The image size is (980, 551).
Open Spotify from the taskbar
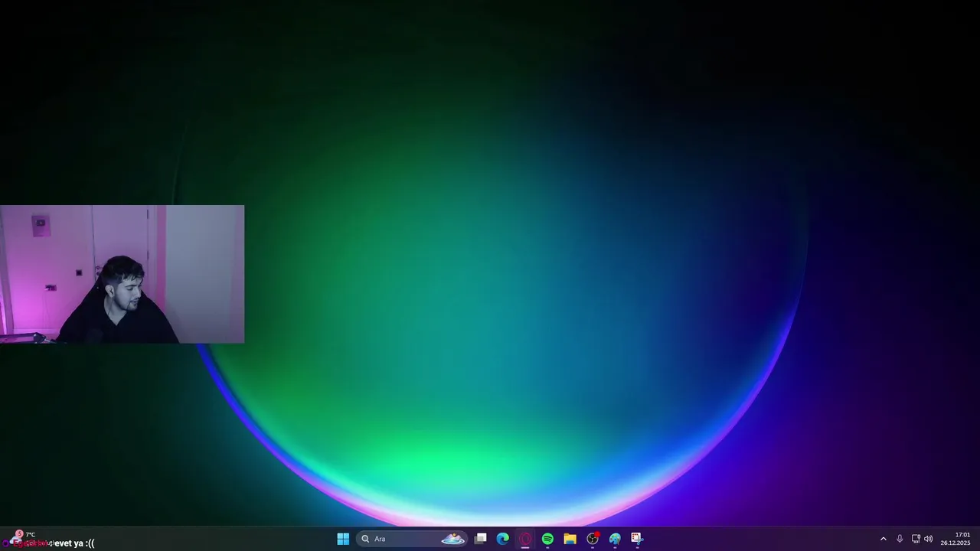coord(547,539)
